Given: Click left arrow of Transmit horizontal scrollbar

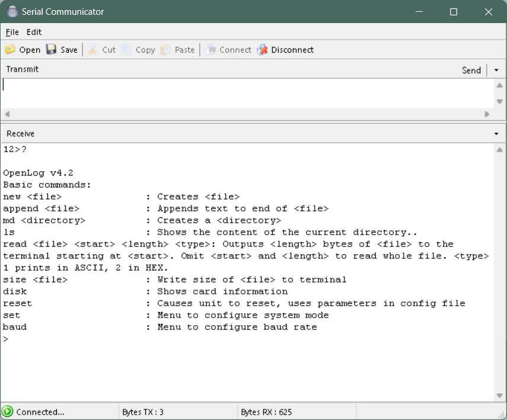Looking at the screenshot, I should 7,114.
